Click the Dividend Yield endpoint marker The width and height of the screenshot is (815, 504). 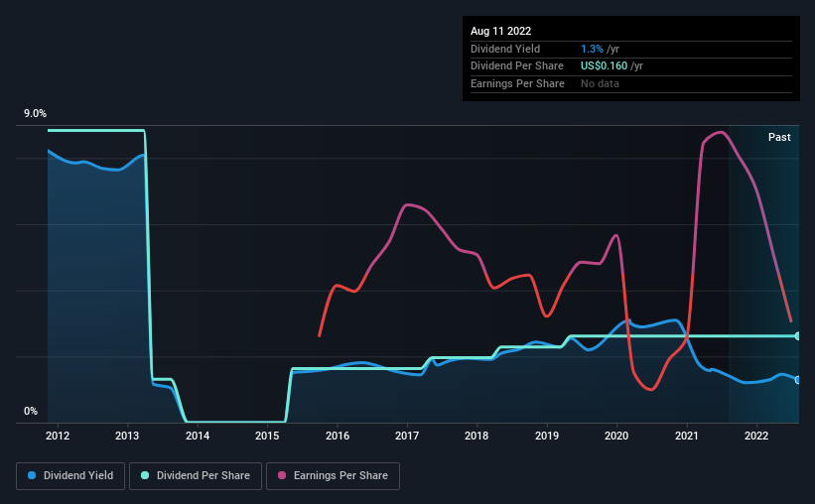[x=797, y=380]
